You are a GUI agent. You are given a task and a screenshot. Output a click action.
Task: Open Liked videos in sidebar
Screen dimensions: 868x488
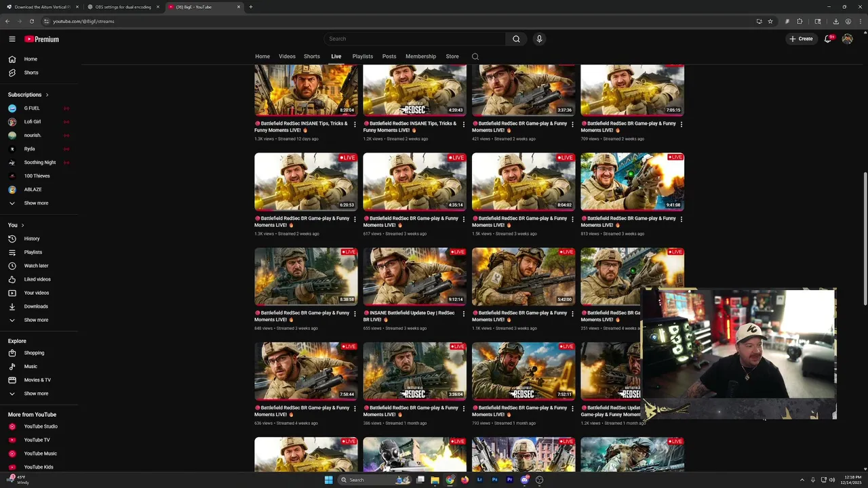[39, 279]
